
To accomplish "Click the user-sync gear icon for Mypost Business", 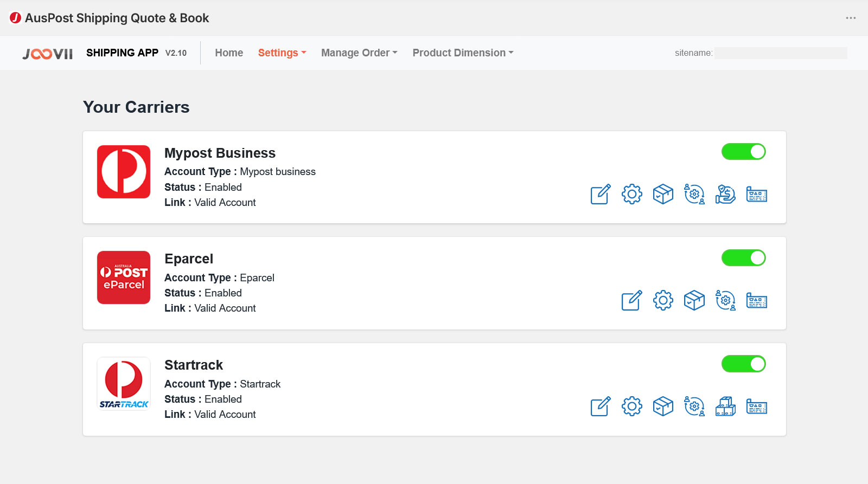I will 694,194.
